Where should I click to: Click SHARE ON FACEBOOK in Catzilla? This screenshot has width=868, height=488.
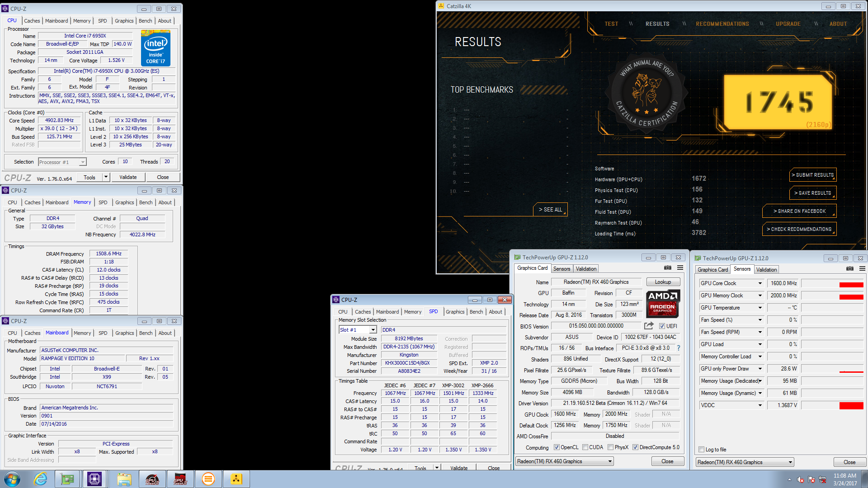799,211
